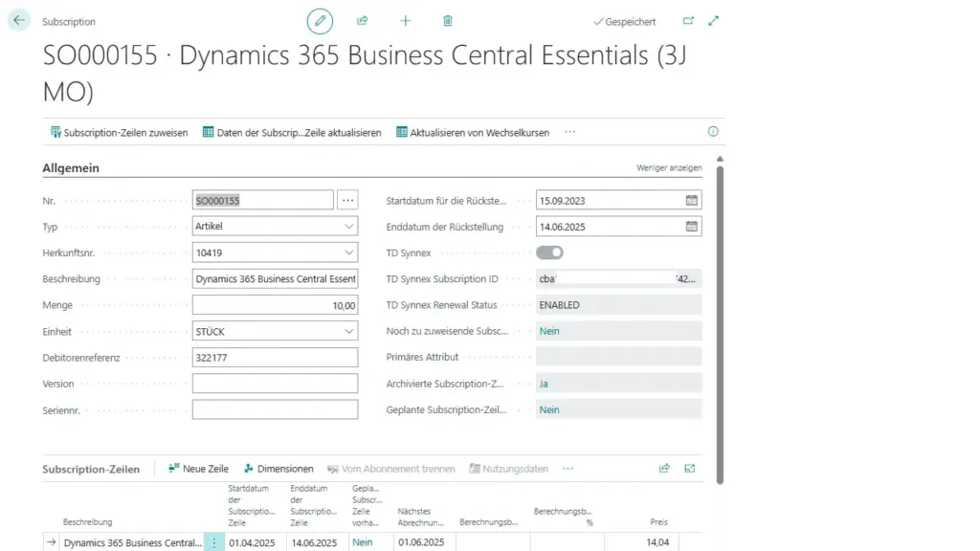Click the Beschreibung input field
The image size is (980, 551).
275,278
